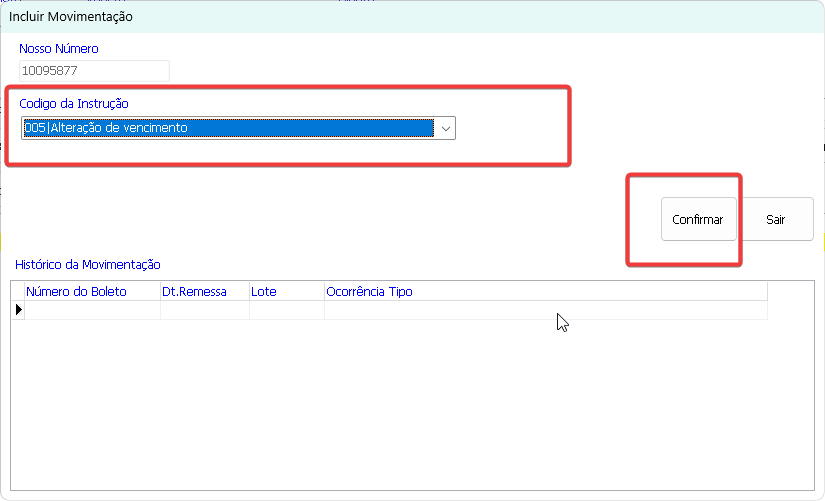Click the Confirmar button
The height and width of the screenshot is (501, 825).
click(698, 219)
